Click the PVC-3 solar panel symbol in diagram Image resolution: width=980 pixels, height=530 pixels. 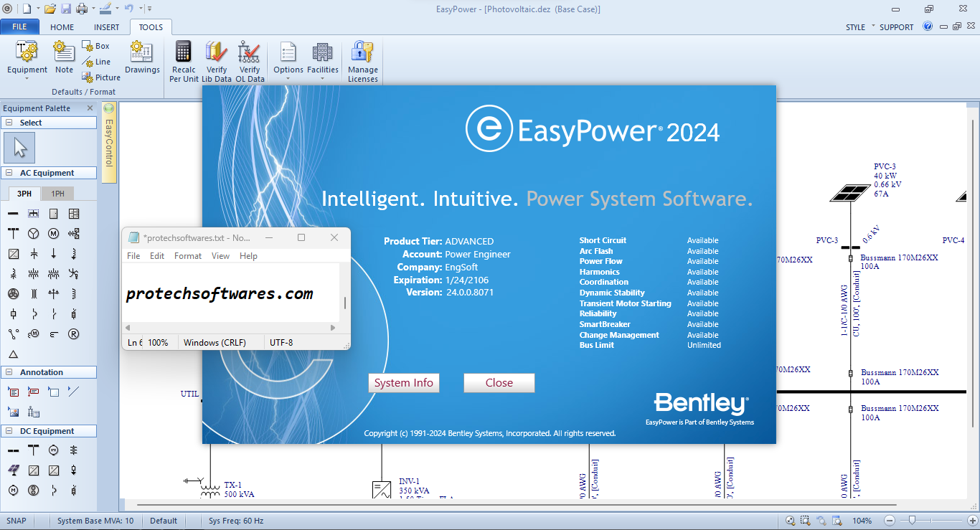point(851,193)
